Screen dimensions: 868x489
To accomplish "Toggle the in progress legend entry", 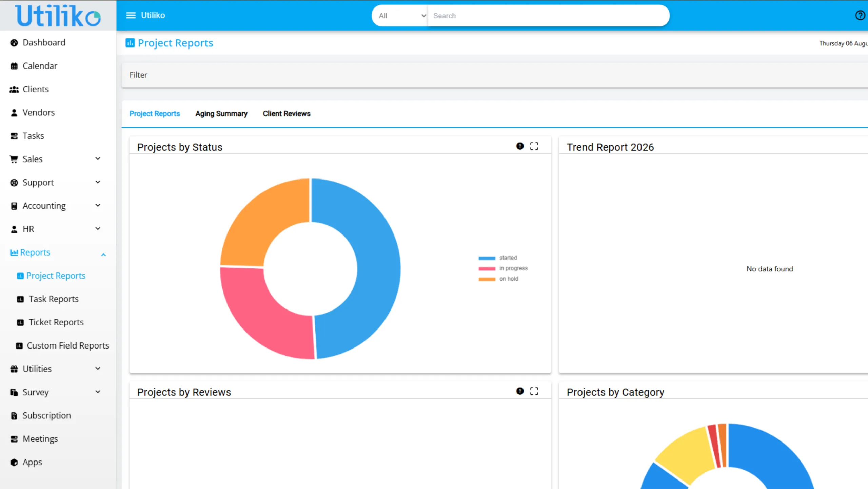I will 503,268.
